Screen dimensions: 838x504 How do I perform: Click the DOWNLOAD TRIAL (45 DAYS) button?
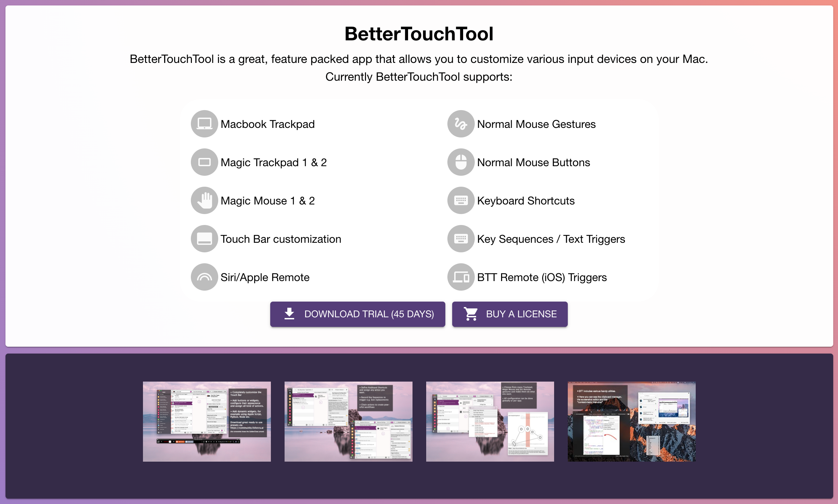point(357,314)
